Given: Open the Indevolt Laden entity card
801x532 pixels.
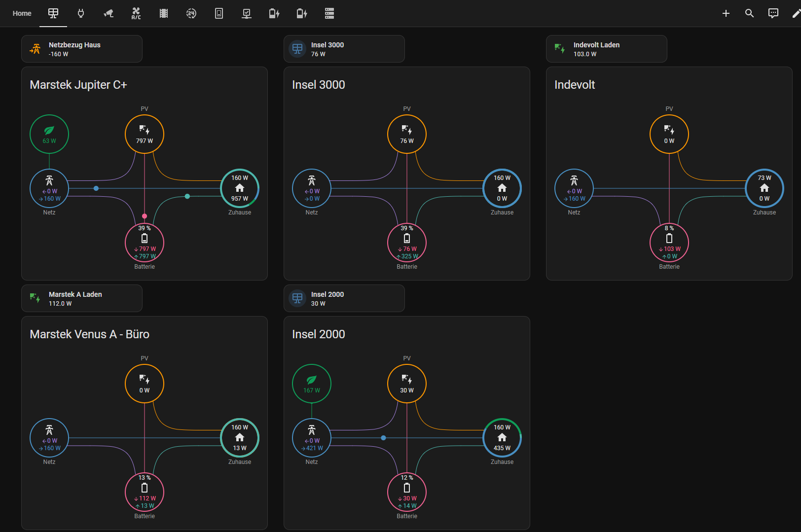Looking at the screenshot, I should coord(606,49).
